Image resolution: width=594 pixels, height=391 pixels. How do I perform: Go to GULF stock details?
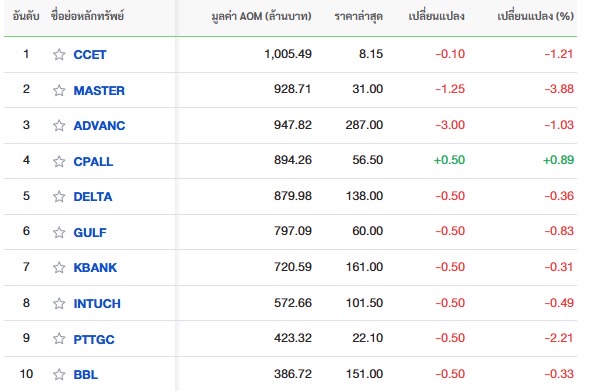coord(90,233)
